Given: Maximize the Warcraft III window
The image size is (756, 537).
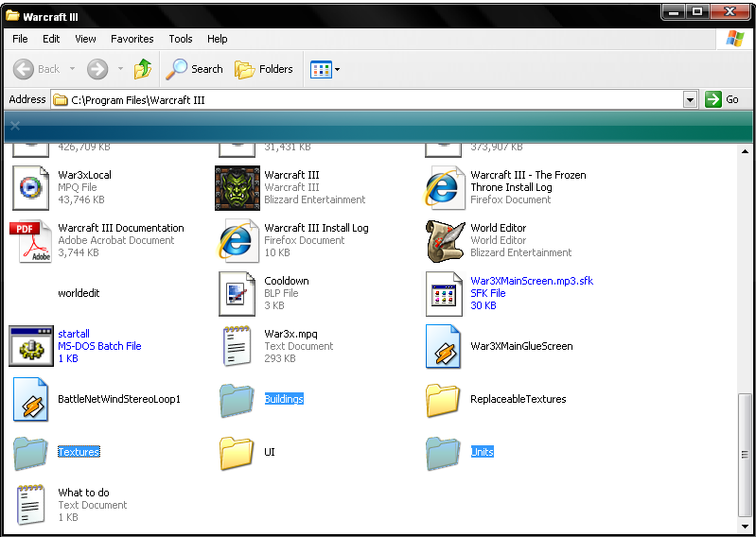Looking at the screenshot, I should click(697, 12).
